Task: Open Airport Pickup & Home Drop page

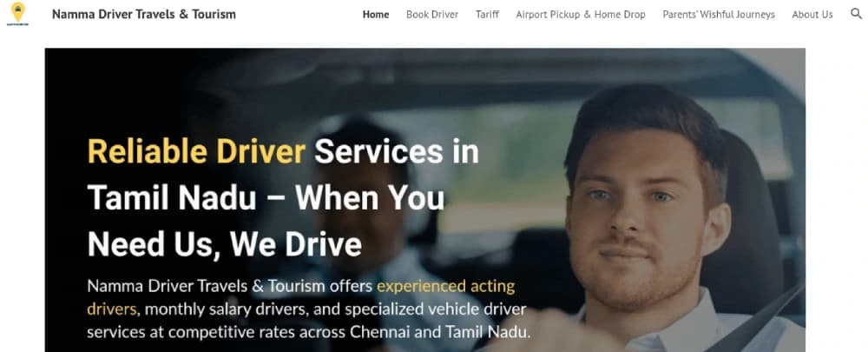Action: coord(581,15)
